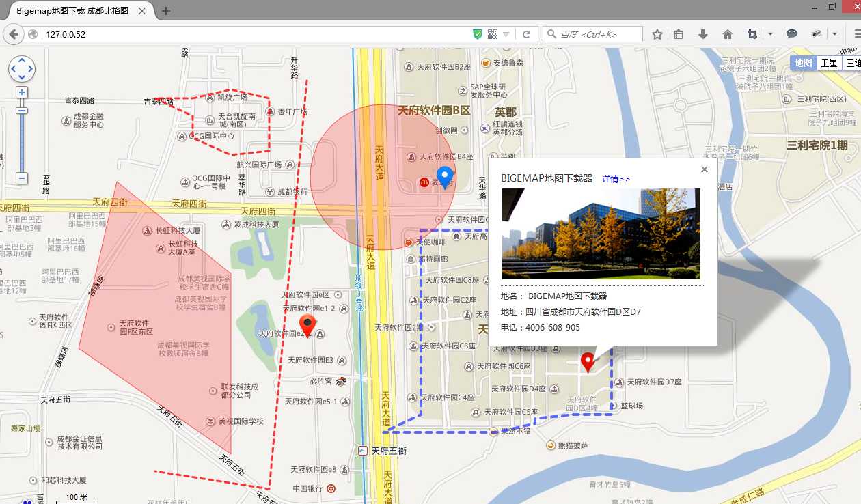Viewport: 861px width, 504px height.
Task: Switch to 三维 3D view
Action: [x=852, y=63]
